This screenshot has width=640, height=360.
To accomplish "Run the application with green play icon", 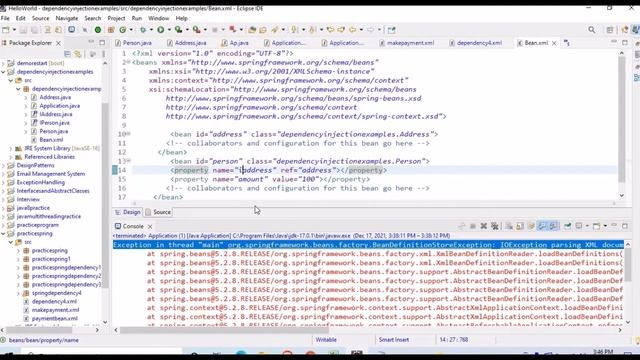I will (x=160, y=30).
